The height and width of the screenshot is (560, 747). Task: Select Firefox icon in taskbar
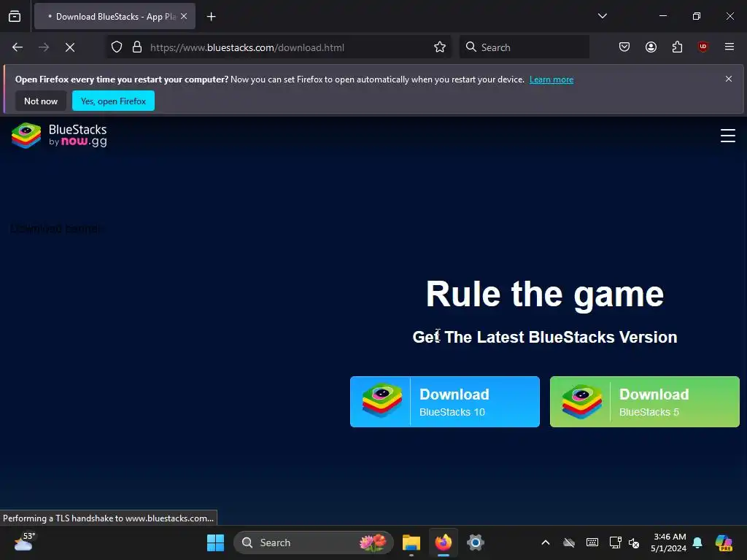pyautogui.click(x=444, y=542)
